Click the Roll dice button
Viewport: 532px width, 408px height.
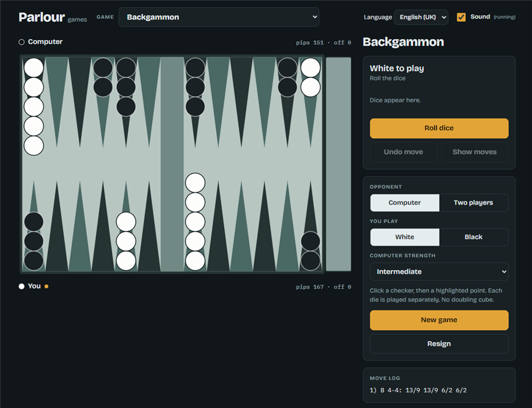click(439, 128)
